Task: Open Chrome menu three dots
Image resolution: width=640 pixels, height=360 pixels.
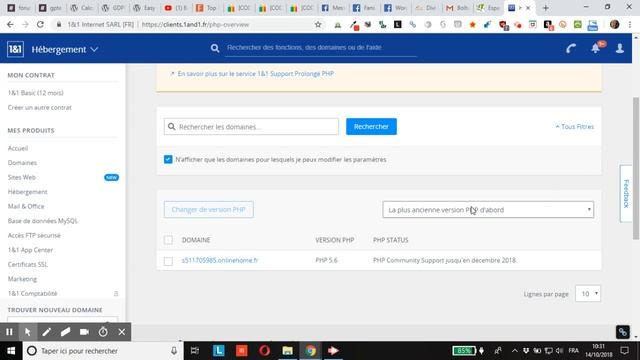Action: point(630,24)
